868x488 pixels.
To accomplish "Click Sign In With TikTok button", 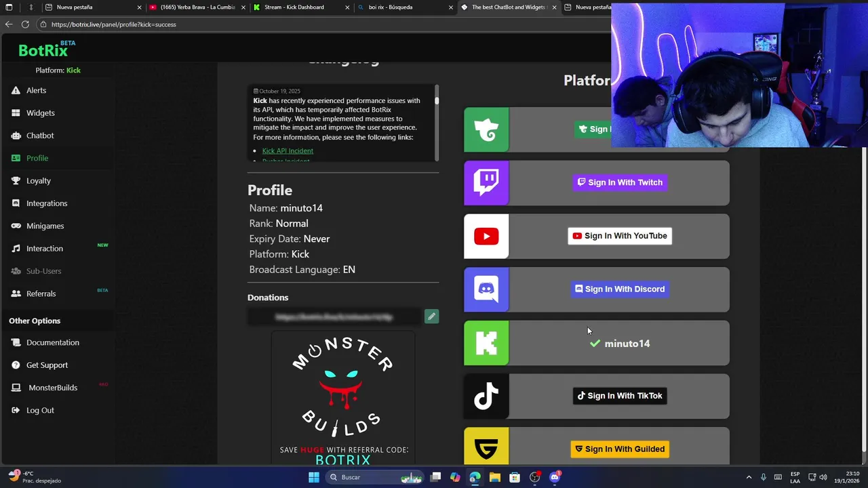I will tap(620, 396).
